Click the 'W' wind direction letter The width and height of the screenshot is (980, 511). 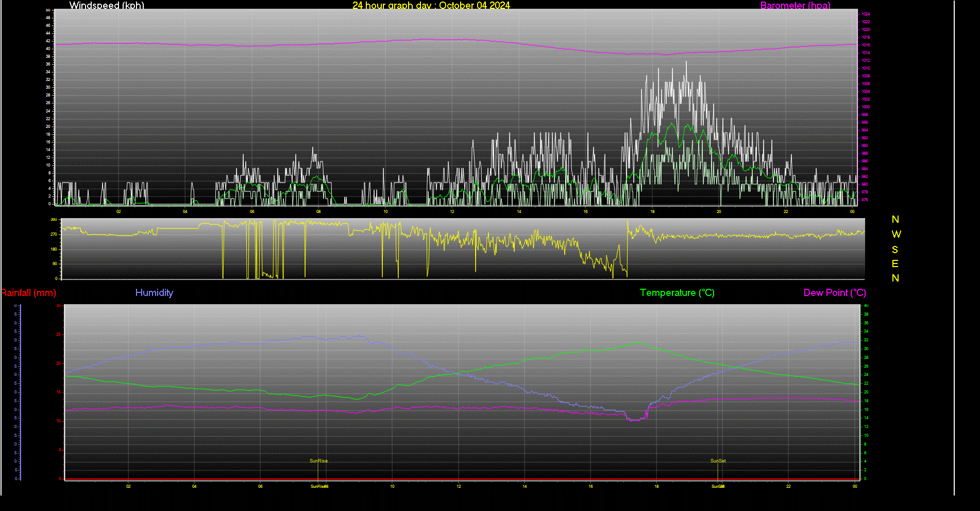[x=896, y=234]
